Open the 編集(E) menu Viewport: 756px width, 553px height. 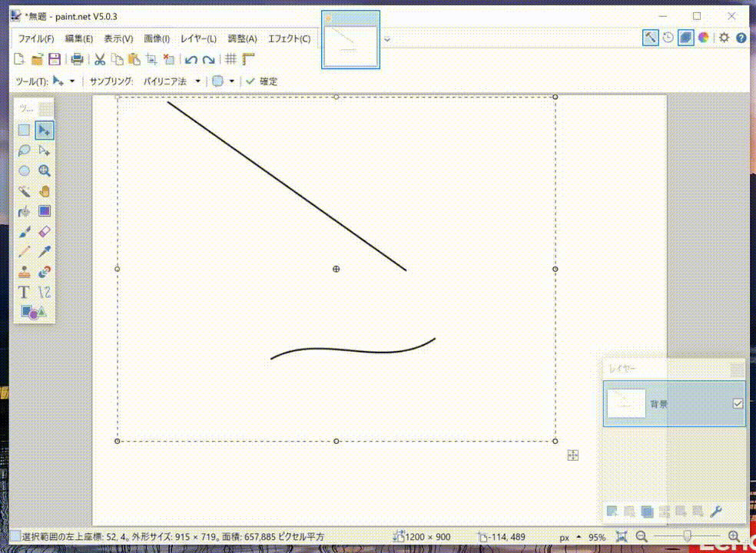pyautogui.click(x=79, y=39)
